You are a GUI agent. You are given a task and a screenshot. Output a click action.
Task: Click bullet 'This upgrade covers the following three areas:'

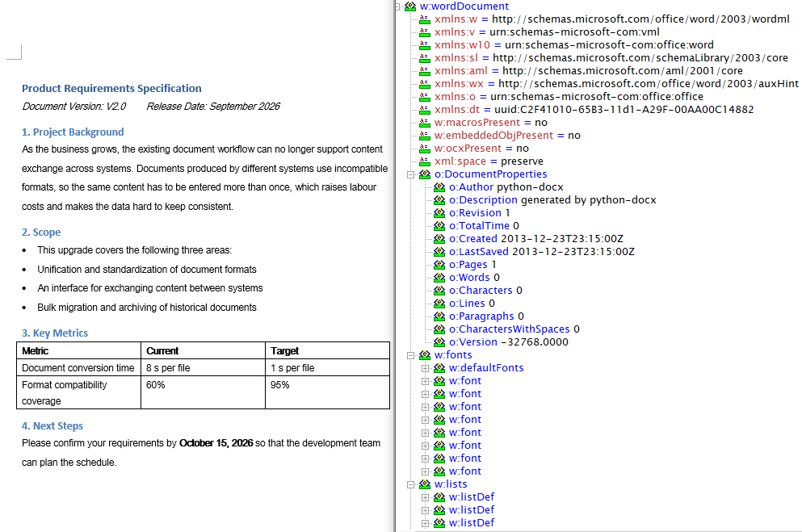point(135,250)
